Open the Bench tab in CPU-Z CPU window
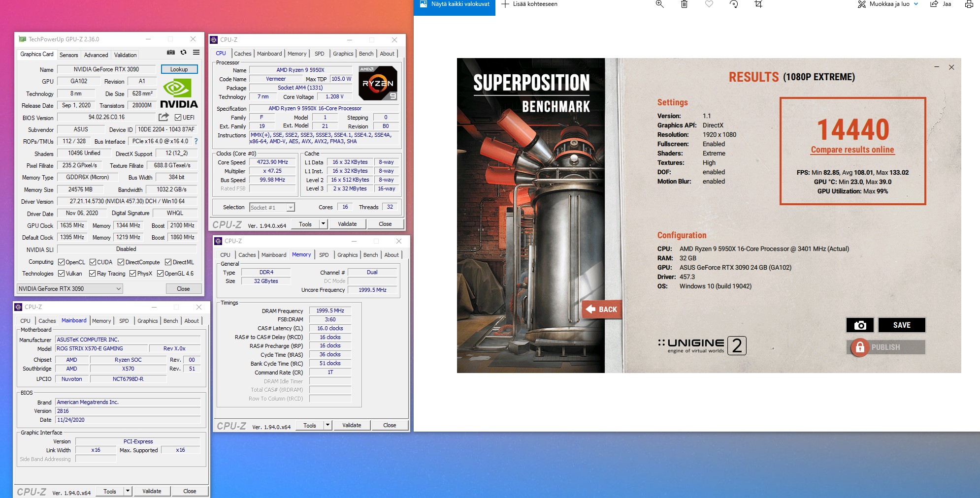This screenshot has width=980, height=498. tap(366, 54)
